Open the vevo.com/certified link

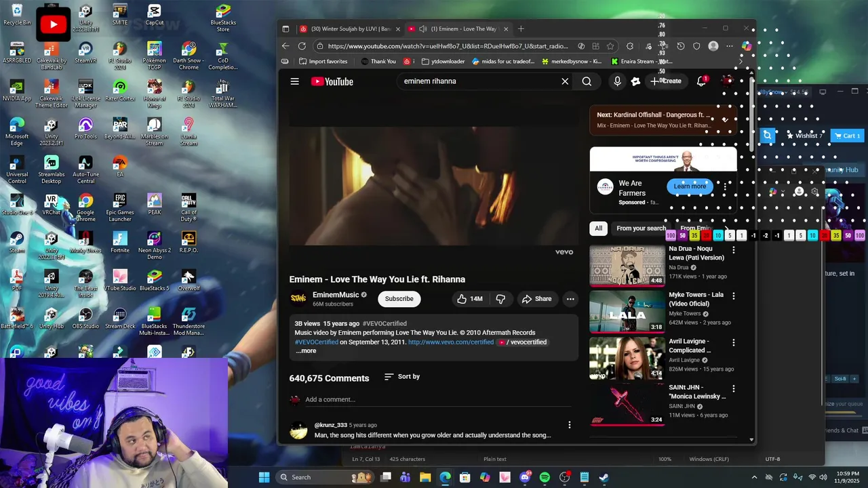click(x=451, y=342)
